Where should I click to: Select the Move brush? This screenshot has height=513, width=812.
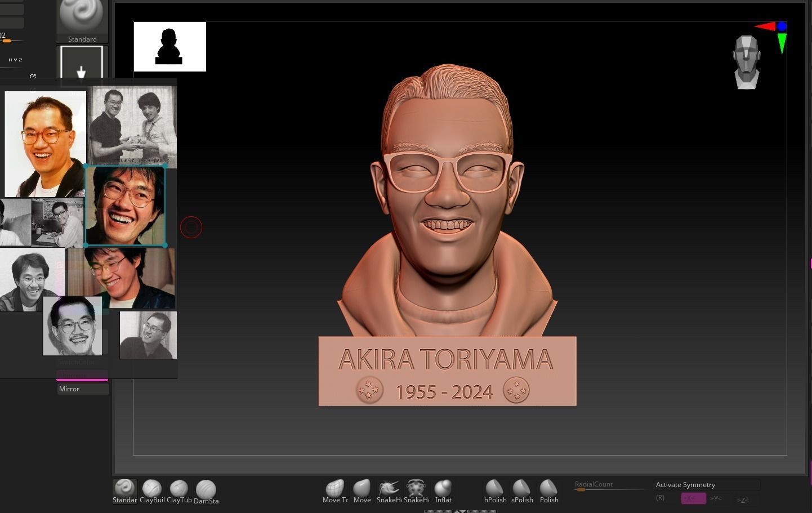(x=362, y=491)
